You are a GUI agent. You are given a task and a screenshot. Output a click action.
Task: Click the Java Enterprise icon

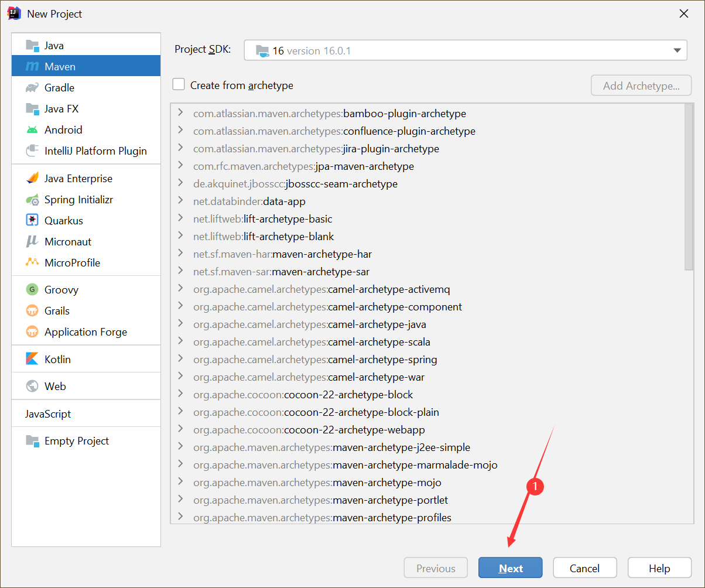(x=32, y=179)
